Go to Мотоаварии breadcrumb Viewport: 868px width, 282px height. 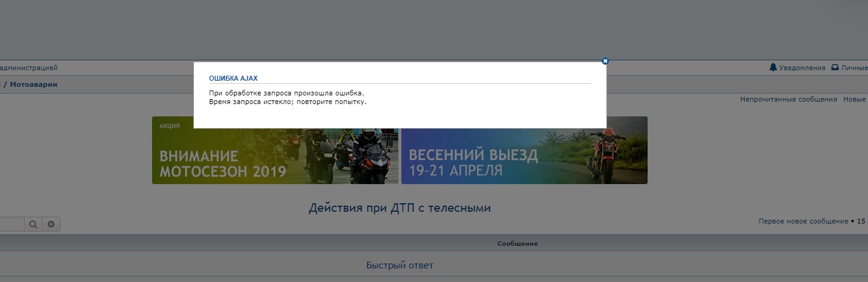[x=33, y=84]
